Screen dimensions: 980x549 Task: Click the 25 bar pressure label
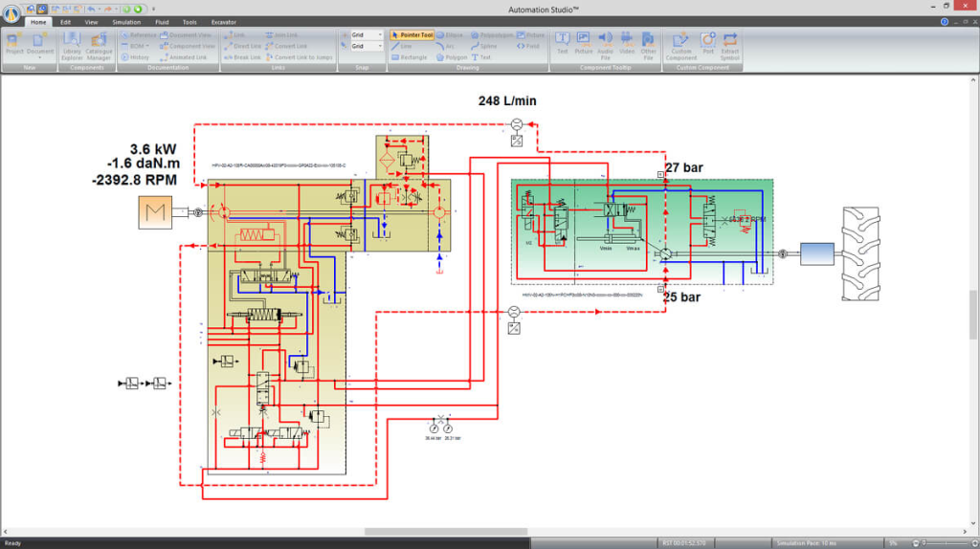[681, 297]
